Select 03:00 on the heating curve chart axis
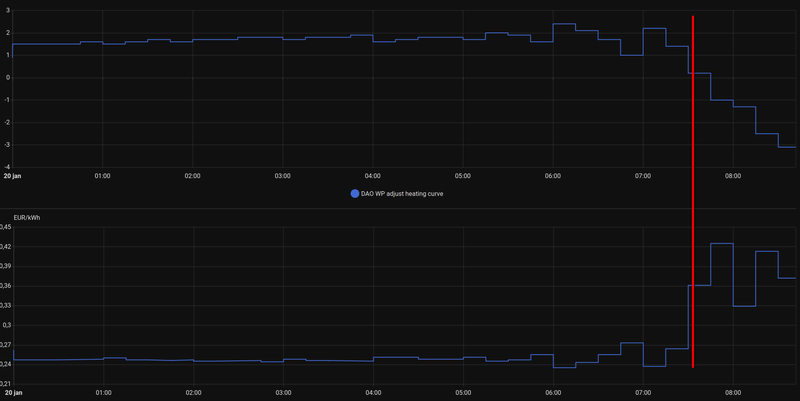 [x=283, y=176]
